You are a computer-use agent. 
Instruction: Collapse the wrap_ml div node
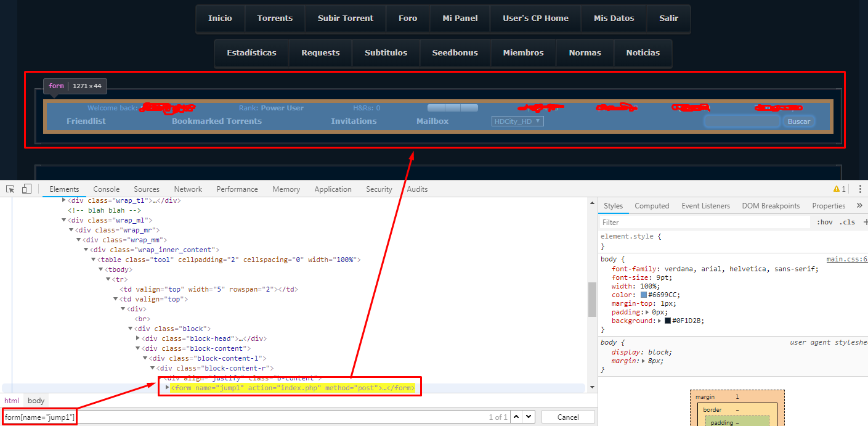64,220
